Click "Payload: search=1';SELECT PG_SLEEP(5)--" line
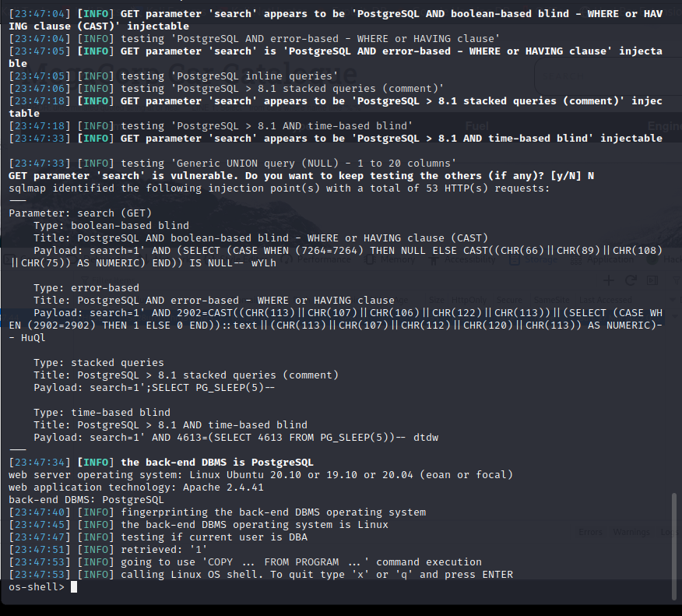This screenshot has width=682, height=616. (x=154, y=388)
